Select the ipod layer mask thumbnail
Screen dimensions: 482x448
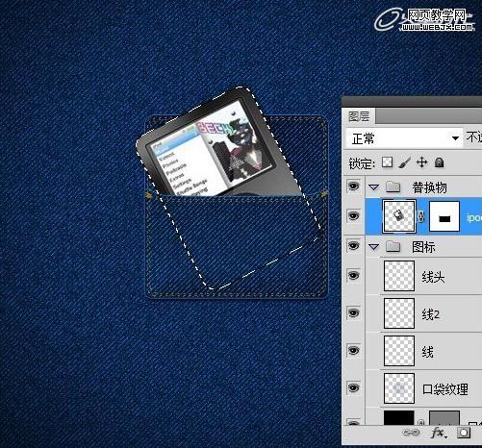click(x=444, y=216)
